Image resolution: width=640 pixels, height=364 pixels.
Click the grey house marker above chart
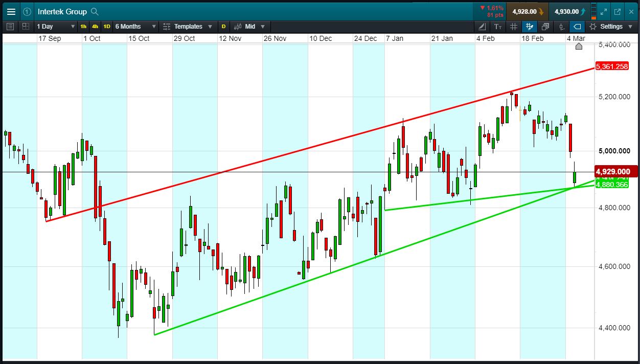(x=579, y=47)
